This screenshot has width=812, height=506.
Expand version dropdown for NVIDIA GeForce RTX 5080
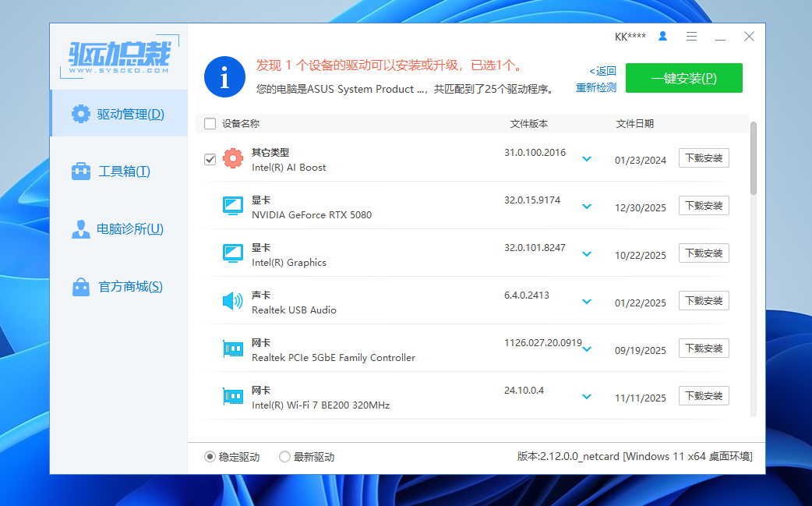click(587, 207)
